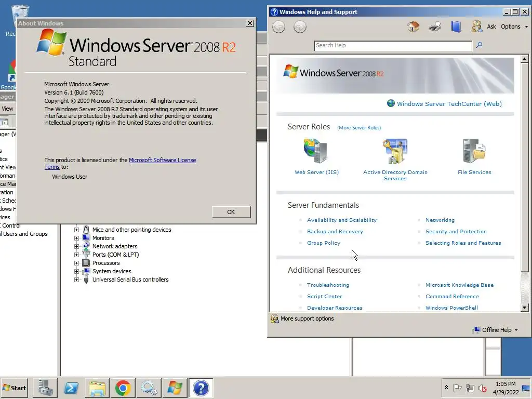Viewport: 532px width, 399px height.
Task: Expand the Processors device node
Action: [x=77, y=263]
